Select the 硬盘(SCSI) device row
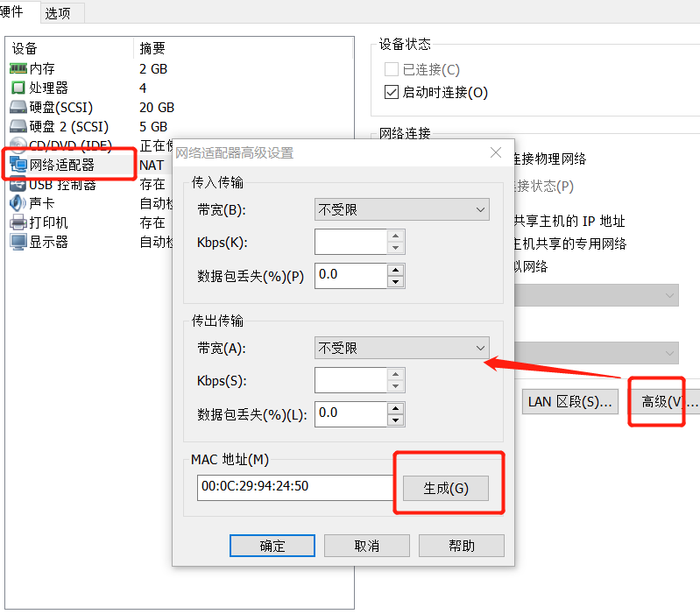Image resolution: width=700 pixels, height=614 pixels. pyautogui.click(x=179, y=107)
